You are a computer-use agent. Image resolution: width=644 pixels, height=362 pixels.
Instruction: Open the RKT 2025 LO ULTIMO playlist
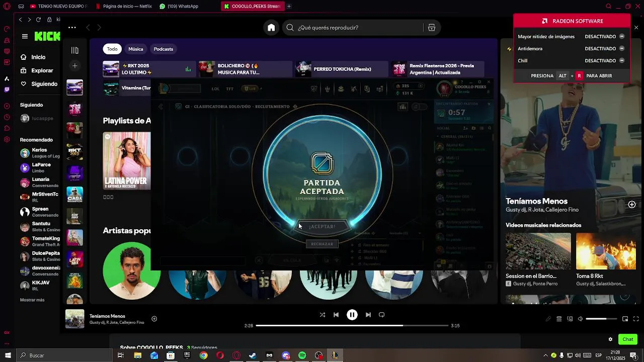(149, 69)
